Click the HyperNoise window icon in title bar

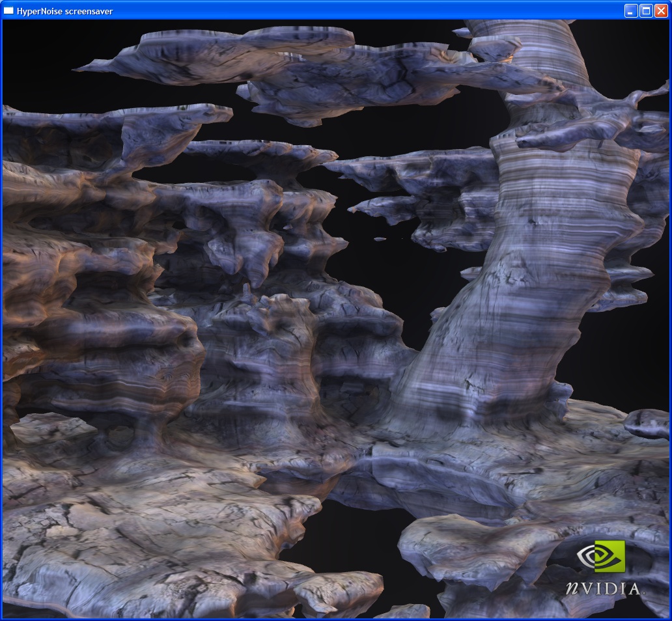tap(8, 10)
